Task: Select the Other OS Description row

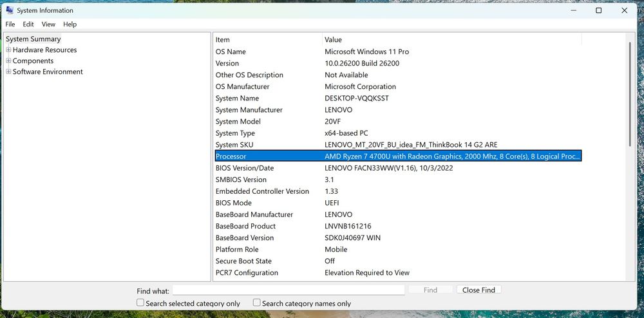Action: [x=398, y=75]
